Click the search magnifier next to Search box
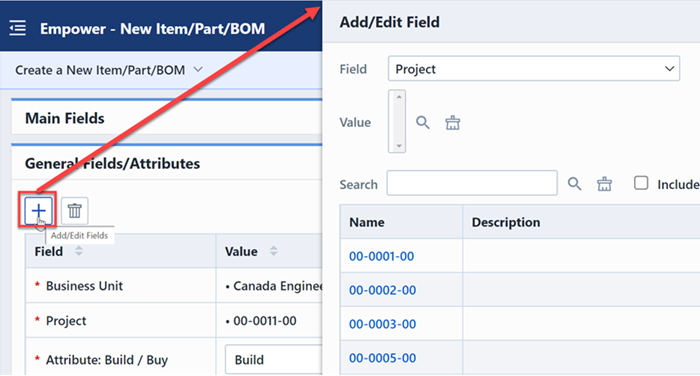Image resolution: width=700 pixels, height=376 pixels. (574, 184)
